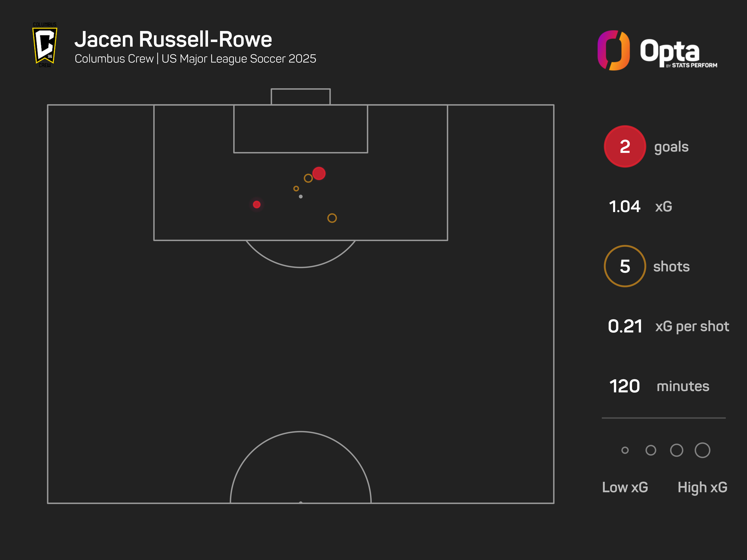Click the orange shot circle beside the large red goal
Image resolution: width=747 pixels, height=560 pixels.
coord(308,178)
